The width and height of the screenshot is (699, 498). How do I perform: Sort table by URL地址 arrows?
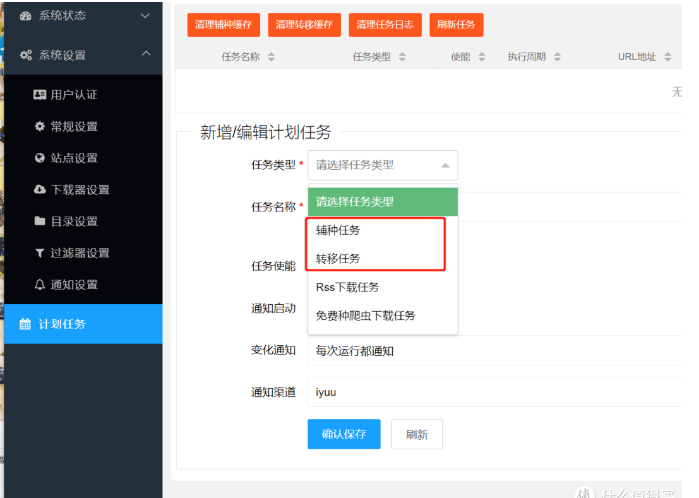[x=667, y=57]
